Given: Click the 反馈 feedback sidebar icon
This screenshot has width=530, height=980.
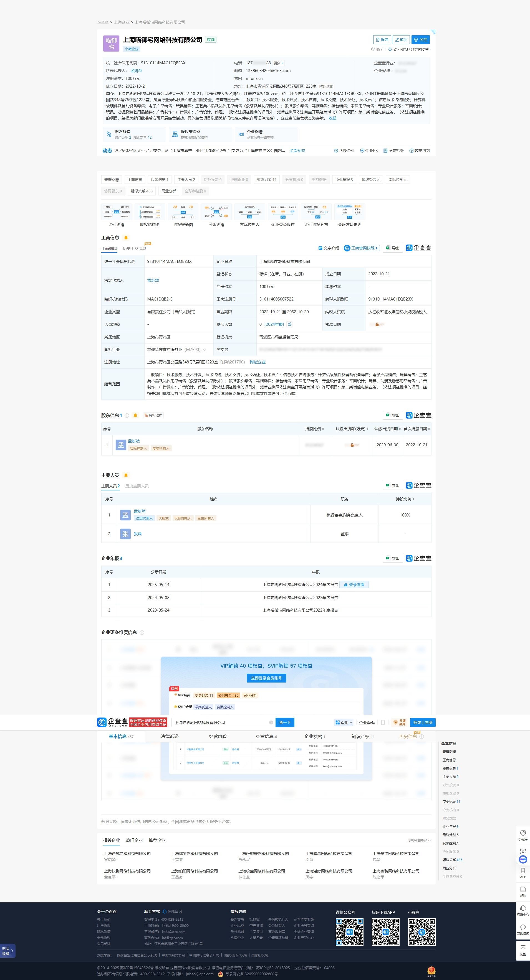Looking at the screenshot, I should (x=523, y=891).
